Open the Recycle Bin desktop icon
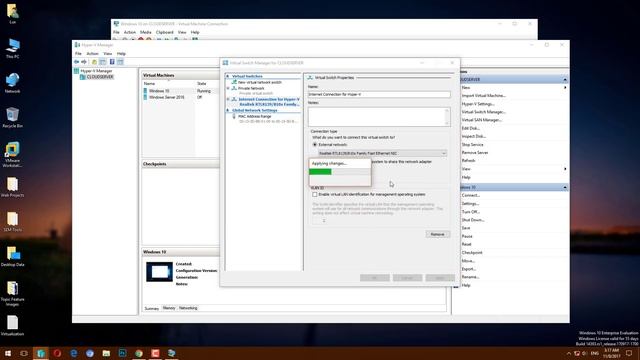 point(12,118)
